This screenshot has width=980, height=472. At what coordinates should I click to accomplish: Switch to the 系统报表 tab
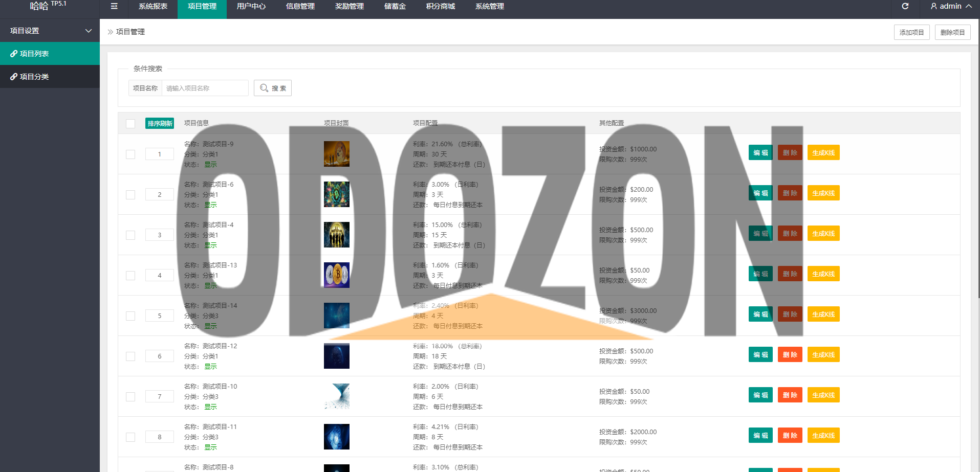click(x=153, y=6)
